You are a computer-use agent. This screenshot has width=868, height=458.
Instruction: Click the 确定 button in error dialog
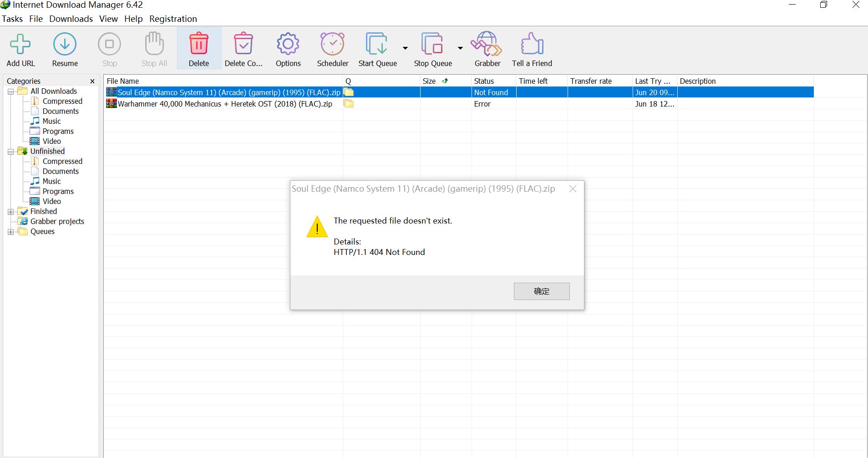click(x=541, y=291)
